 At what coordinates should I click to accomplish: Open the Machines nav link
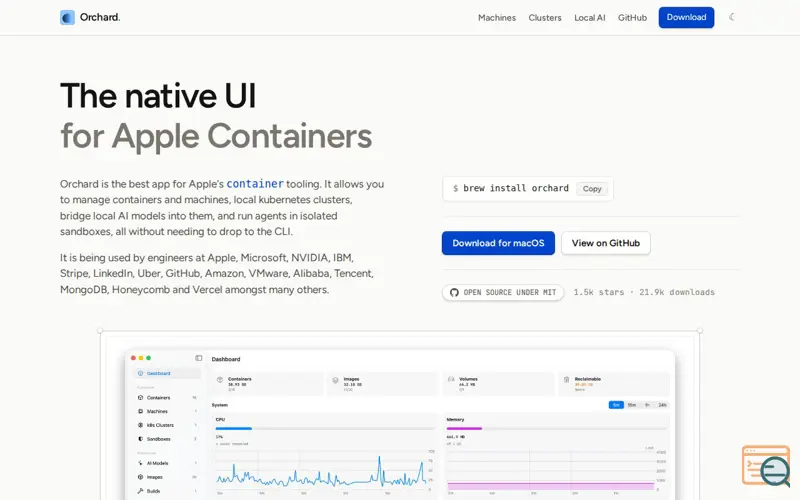click(x=497, y=17)
